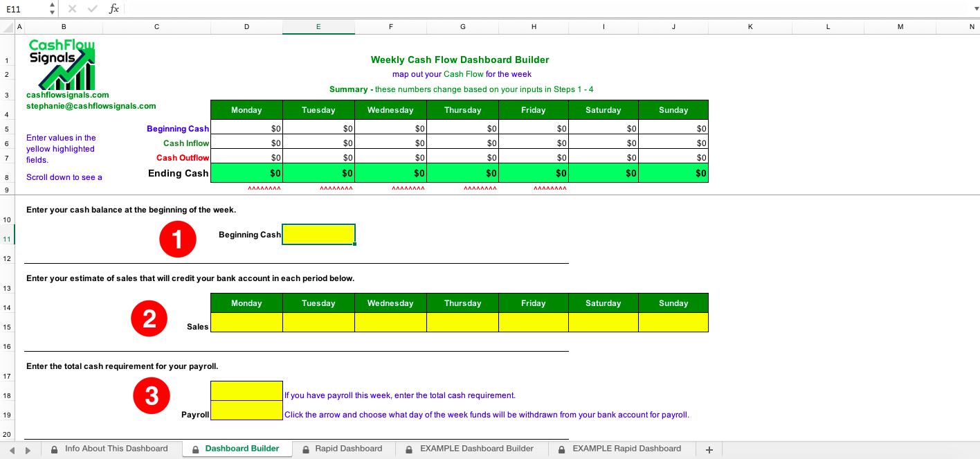Open the payroll withdrawal day dropdown cell
Image resolution: width=980 pixels, height=459 pixels.
(x=246, y=411)
